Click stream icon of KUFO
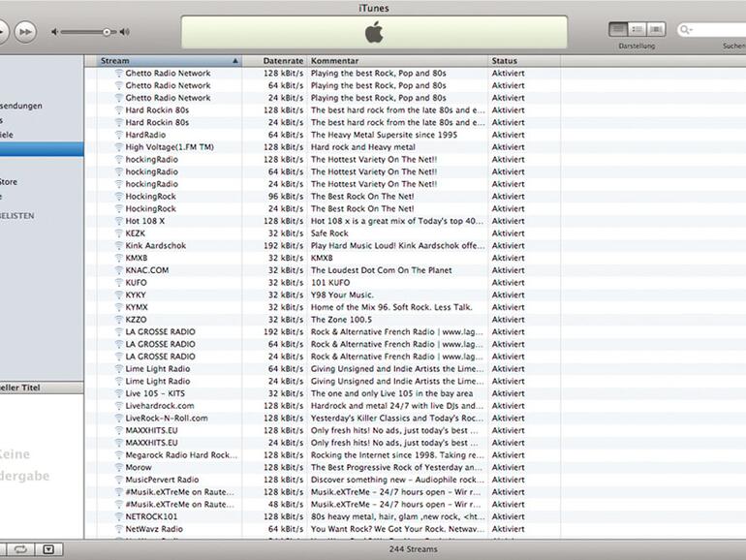Viewport: 746px width, 560px height. (119, 283)
